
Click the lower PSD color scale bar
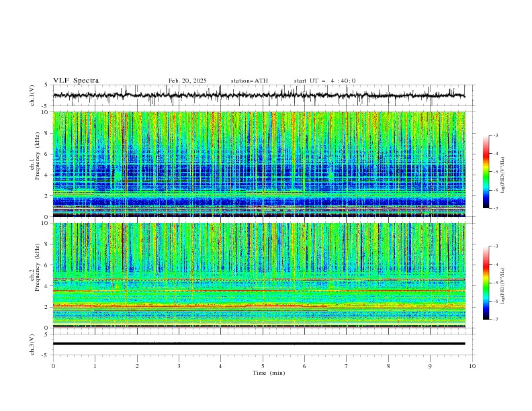coord(486,283)
